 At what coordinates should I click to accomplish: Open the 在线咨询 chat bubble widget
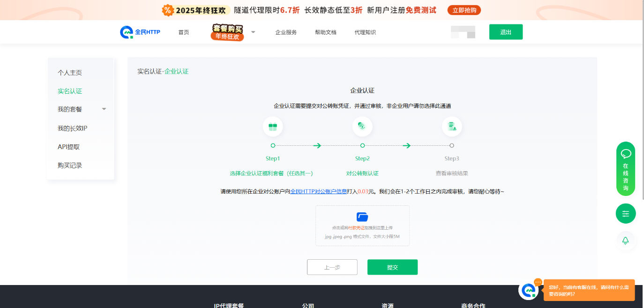pos(626,169)
